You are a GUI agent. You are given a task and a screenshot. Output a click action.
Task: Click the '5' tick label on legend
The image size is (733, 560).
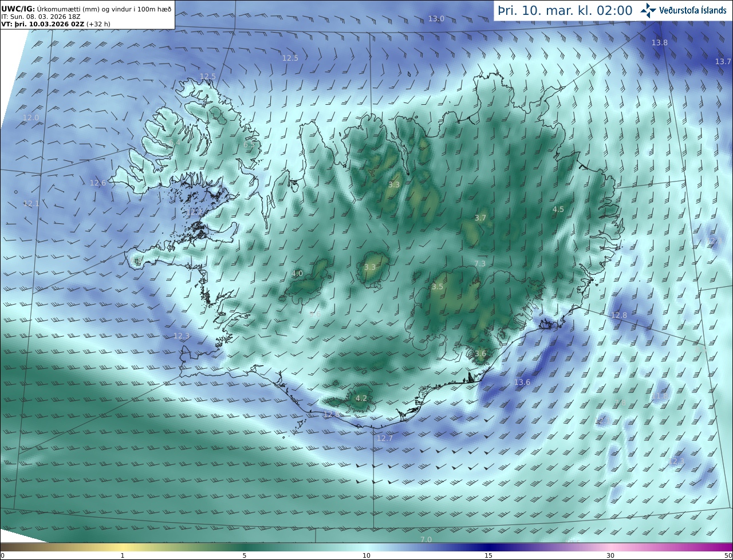[245, 555]
